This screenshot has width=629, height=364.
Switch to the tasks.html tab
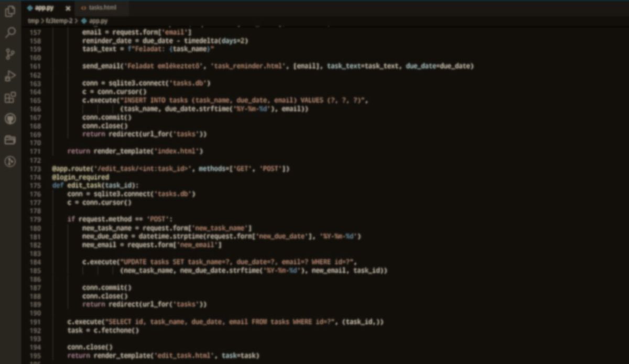(102, 8)
